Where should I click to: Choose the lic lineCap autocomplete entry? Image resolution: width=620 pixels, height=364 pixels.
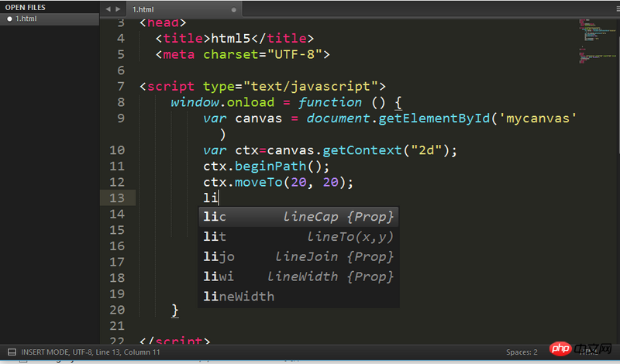point(298,217)
